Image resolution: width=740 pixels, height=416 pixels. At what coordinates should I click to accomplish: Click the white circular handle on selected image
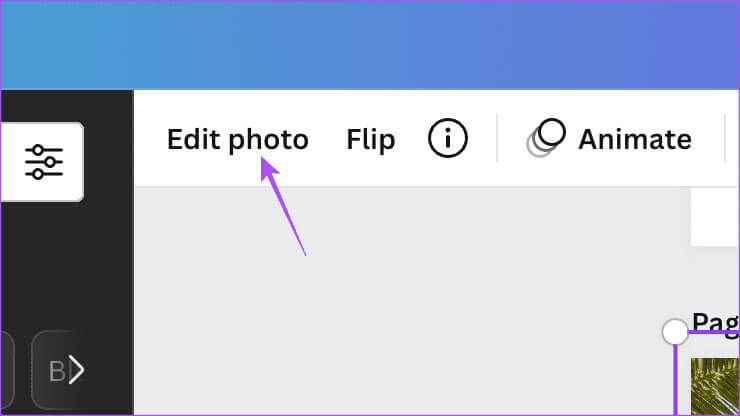click(675, 331)
